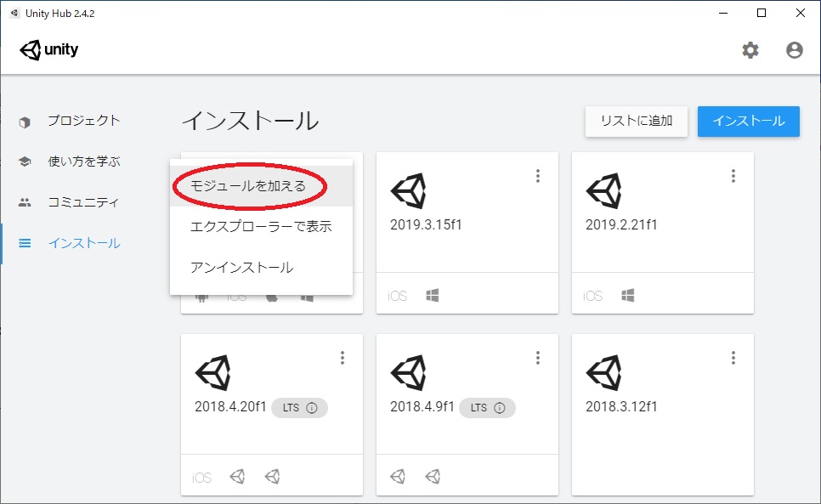Click the インストール list sidebar icon
The image size is (821, 504).
(25, 243)
